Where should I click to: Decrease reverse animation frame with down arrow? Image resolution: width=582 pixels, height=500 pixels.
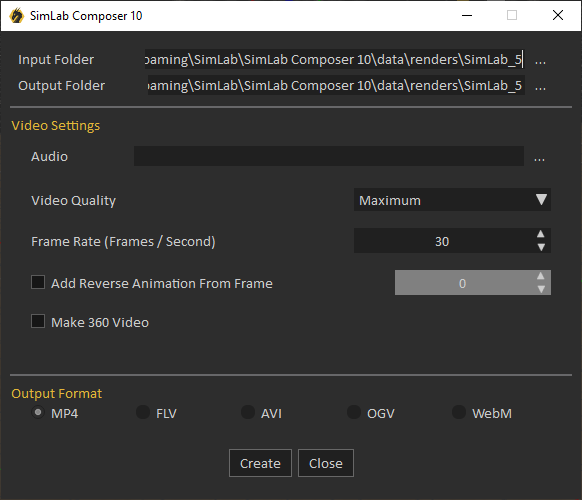541,289
